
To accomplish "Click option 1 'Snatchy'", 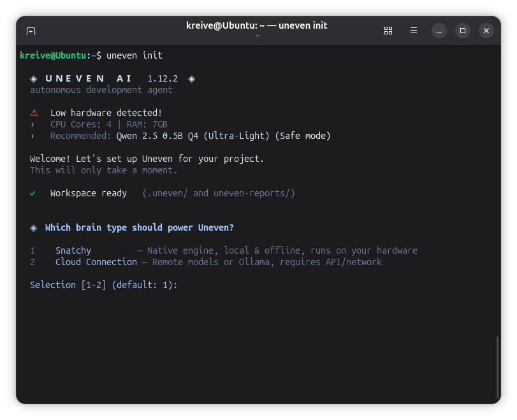I will click(x=73, y=250).
